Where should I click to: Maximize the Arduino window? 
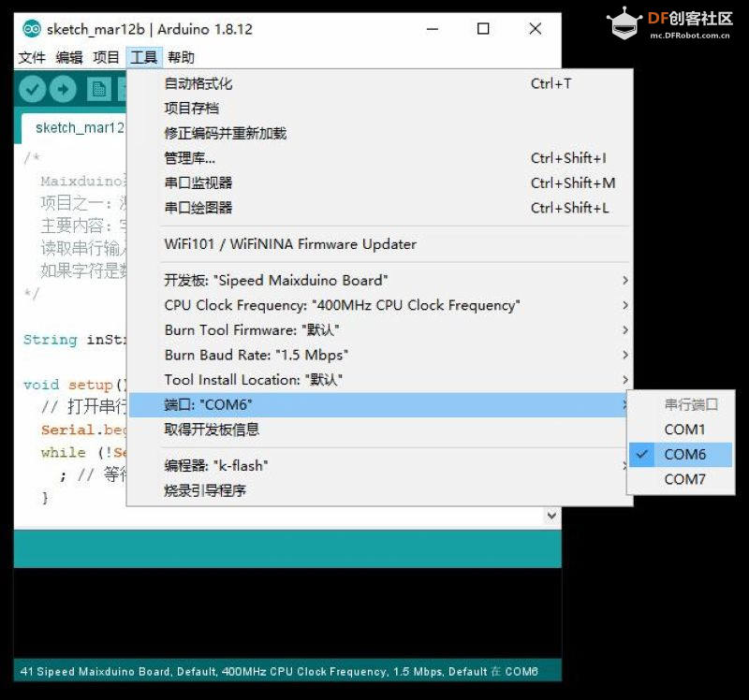pos(483,29)
